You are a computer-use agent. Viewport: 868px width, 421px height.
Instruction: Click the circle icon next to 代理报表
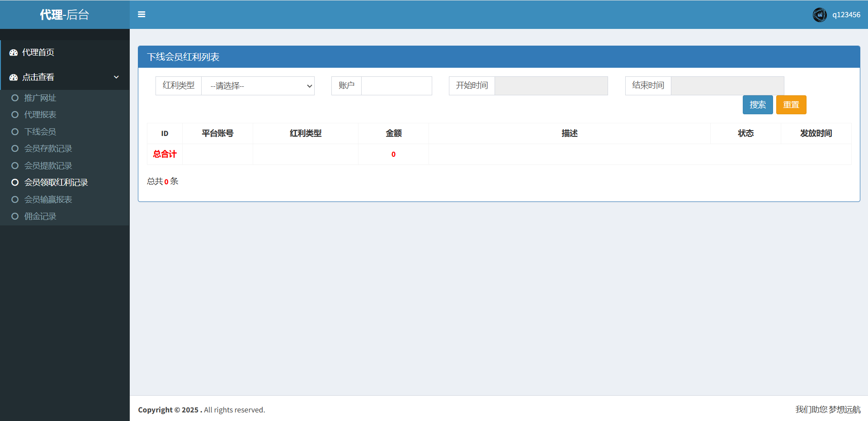click(15, 115)
